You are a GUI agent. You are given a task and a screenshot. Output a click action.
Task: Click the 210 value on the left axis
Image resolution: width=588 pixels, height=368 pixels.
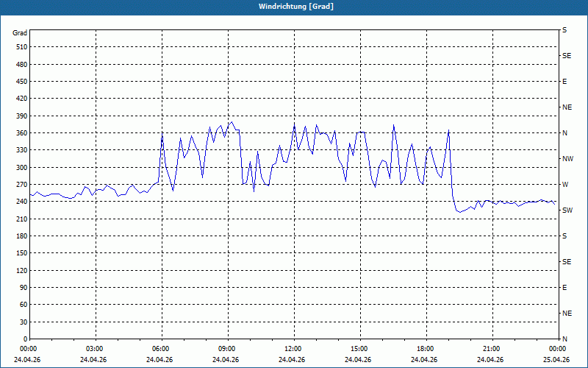click(22, 219)
